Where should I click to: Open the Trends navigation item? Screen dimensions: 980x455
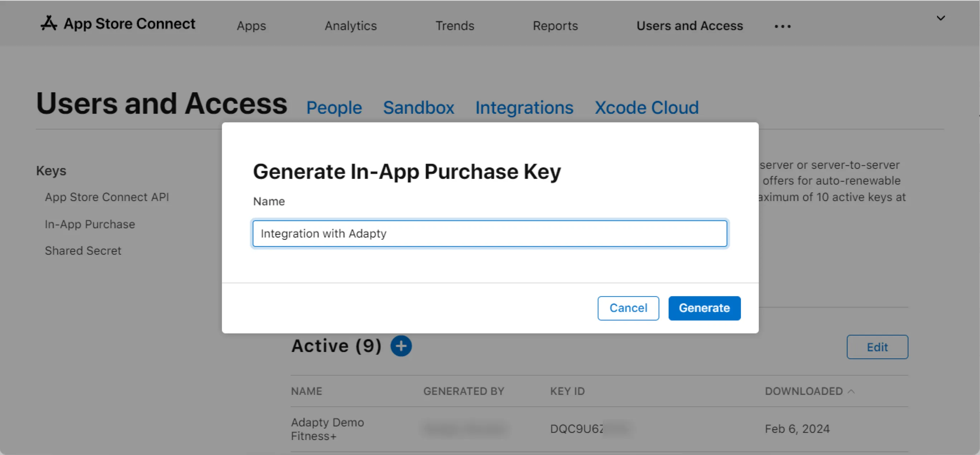tap(455, 26)
